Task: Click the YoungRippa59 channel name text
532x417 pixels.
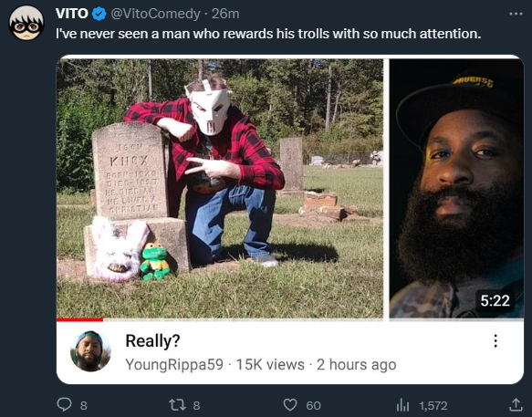Action: coord(174,365)
